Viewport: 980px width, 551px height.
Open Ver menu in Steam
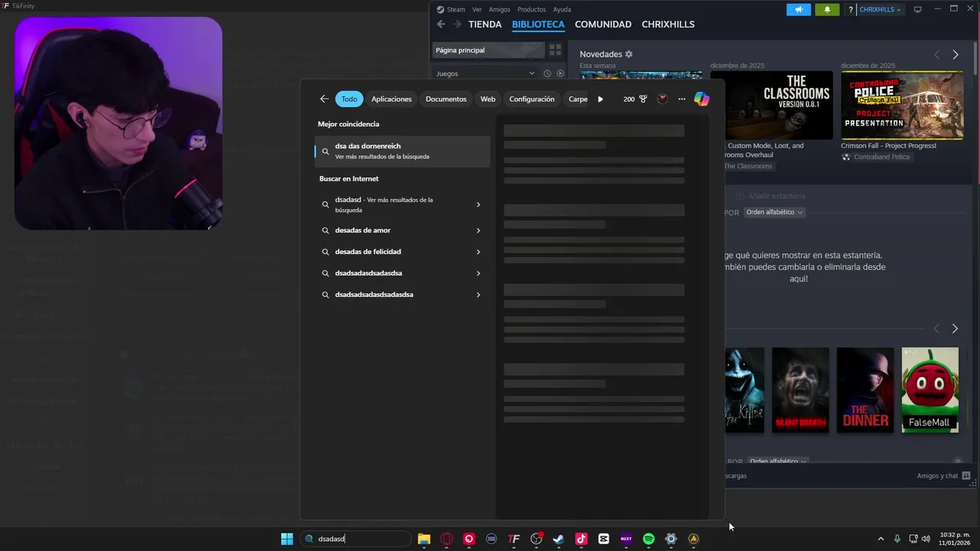pyautogui.click(x=477, y=9)
